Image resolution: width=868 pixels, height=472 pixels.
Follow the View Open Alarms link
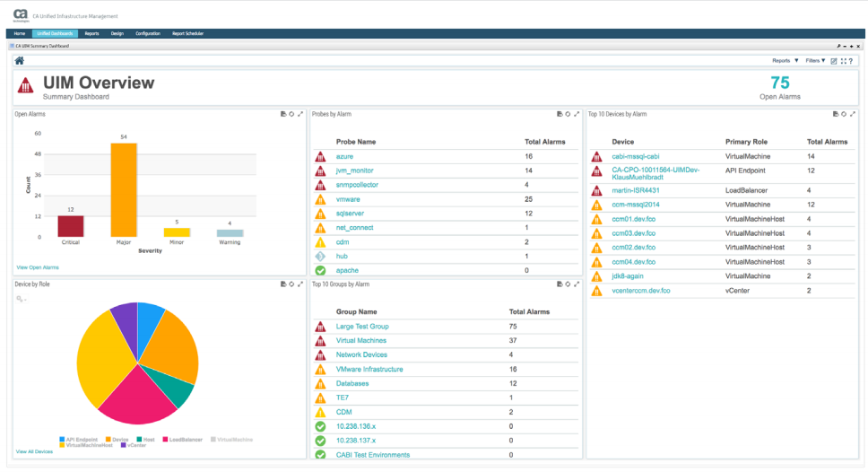point(38,267)
